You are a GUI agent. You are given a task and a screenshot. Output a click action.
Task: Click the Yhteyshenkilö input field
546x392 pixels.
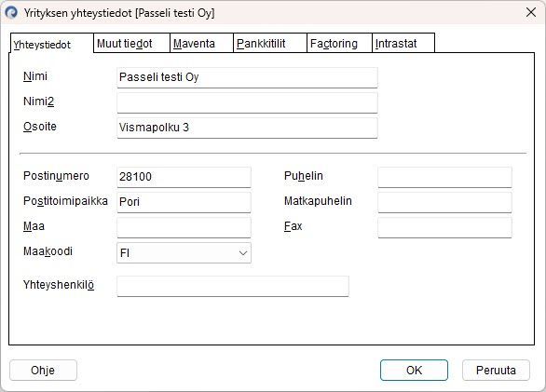(x=233, y=286)
